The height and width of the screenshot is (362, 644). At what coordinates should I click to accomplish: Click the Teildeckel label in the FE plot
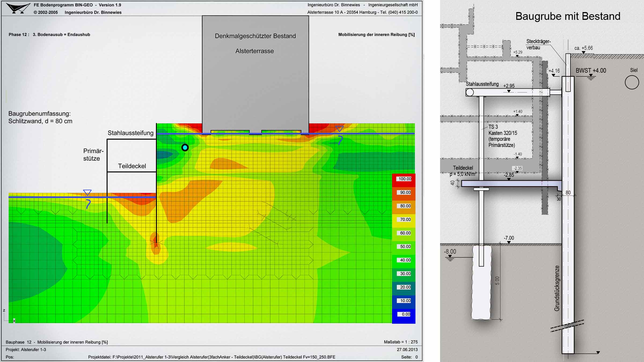(x=132, y=166)
